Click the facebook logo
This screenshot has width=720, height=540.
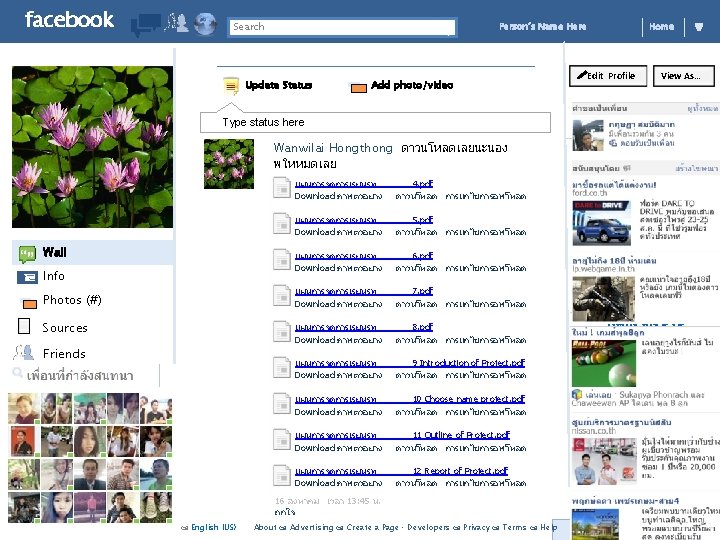point(69,20)
